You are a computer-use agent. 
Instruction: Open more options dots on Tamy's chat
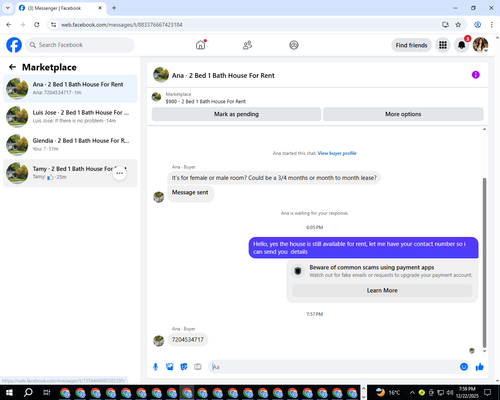[120, 173]
